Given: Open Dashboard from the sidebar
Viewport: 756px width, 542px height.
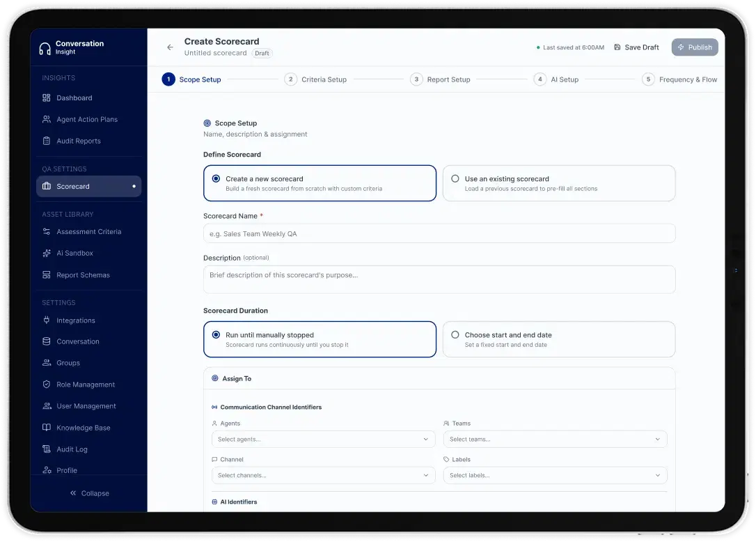Looking at the screenshot, I should click(88, 98).
